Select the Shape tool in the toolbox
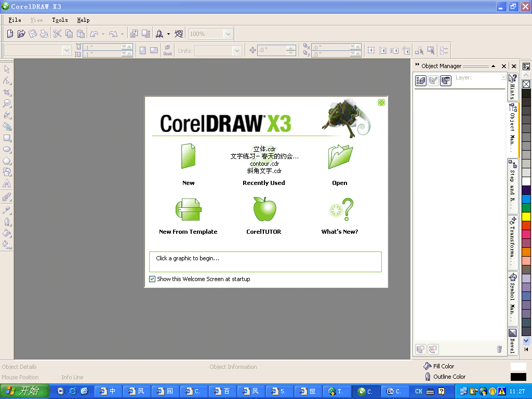 point(7,81)
